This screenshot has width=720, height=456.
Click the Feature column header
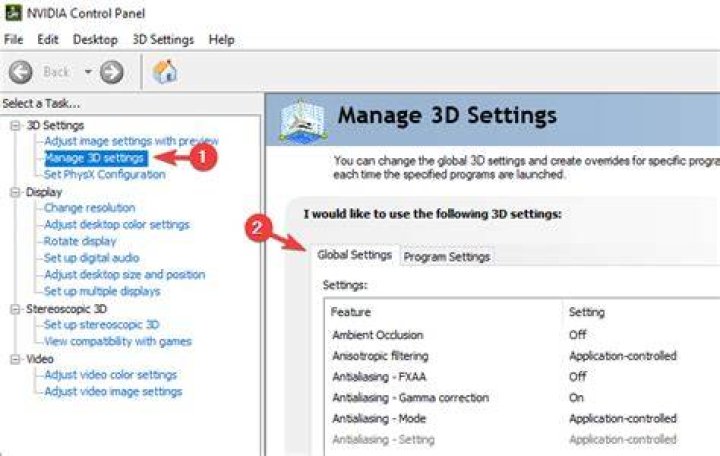click(350, 312)
